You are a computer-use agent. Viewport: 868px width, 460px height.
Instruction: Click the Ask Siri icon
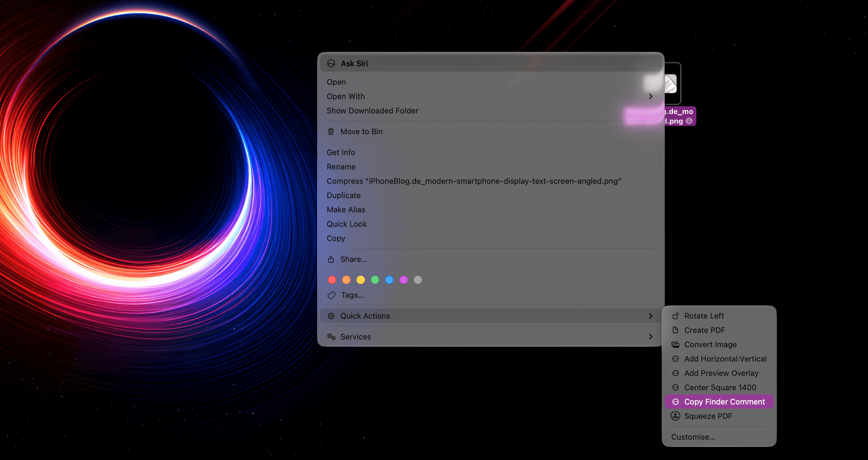coord(331,63)
